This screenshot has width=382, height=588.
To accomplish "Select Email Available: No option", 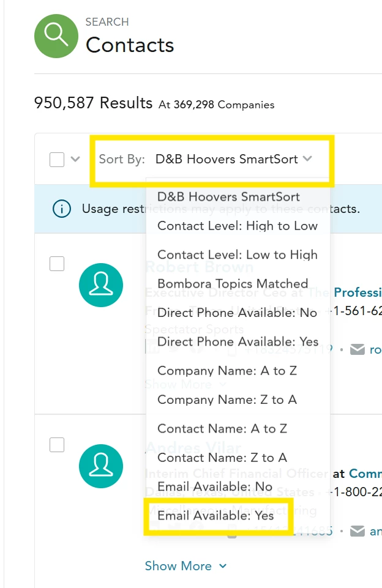I will click(x=238, y=486).
